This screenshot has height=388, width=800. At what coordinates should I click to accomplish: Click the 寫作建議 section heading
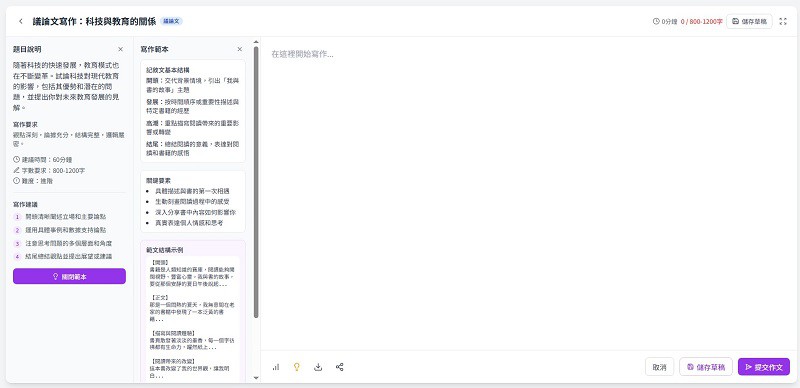point(26,204)
